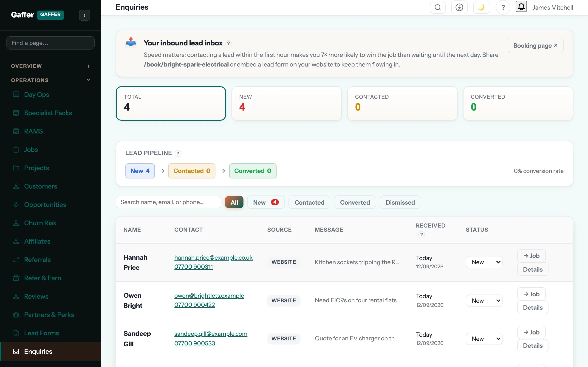The height and width of the screenshot is (367, 588).
Task: Select the Contacted filter tab
Action: click(x=309, y=202)
